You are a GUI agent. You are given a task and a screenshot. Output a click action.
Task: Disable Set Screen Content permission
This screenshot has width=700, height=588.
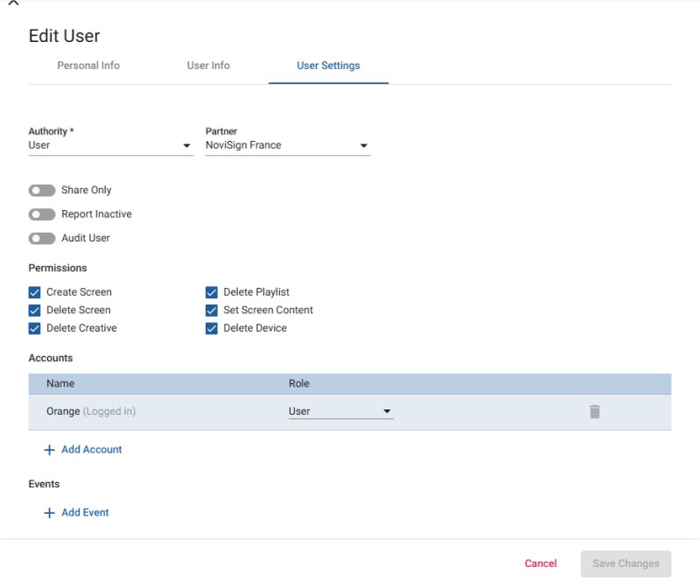210,310
